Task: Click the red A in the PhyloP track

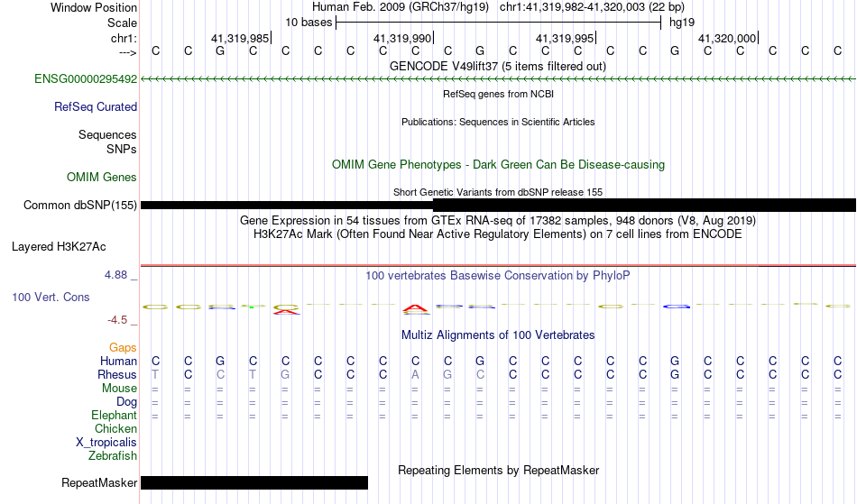Action: tap(415, 309)
